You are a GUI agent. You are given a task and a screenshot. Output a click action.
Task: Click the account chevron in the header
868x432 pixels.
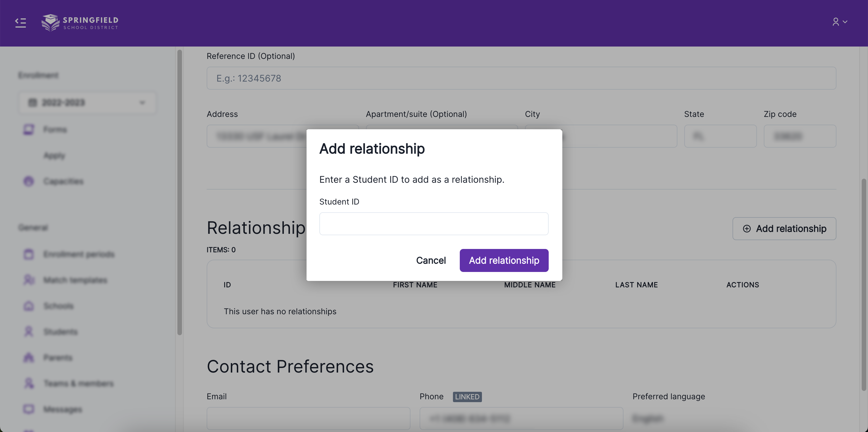pyautogui.click(x=845, y=22)
